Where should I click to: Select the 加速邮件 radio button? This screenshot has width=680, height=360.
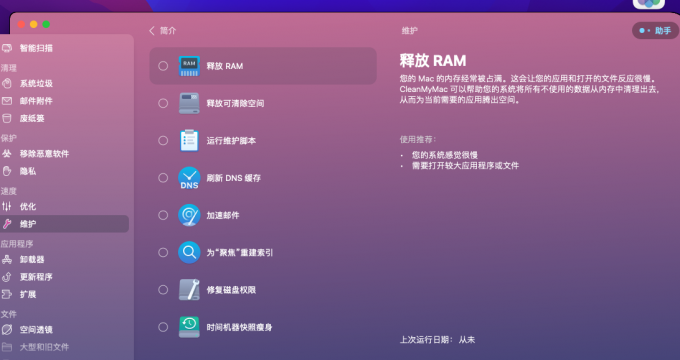point(163,215)
